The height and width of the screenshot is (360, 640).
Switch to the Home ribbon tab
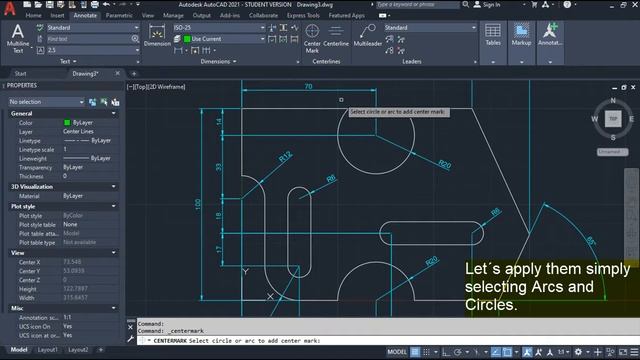point(33,16)
